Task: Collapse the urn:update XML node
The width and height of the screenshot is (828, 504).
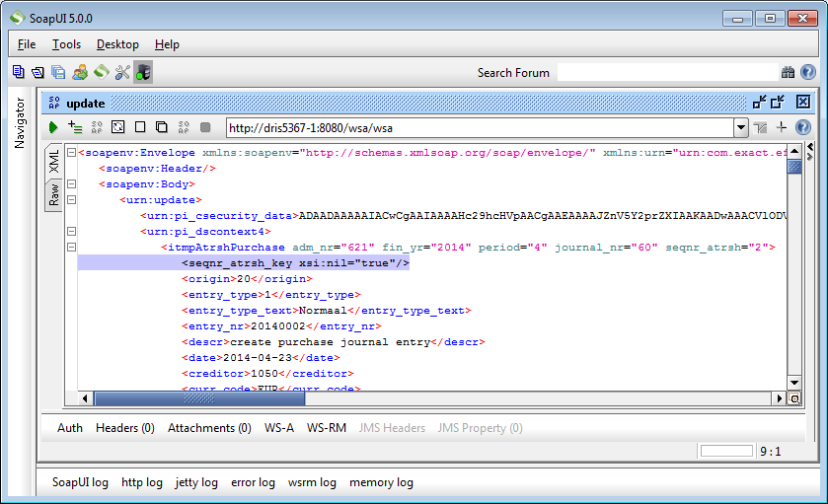Action: [71, 200]
